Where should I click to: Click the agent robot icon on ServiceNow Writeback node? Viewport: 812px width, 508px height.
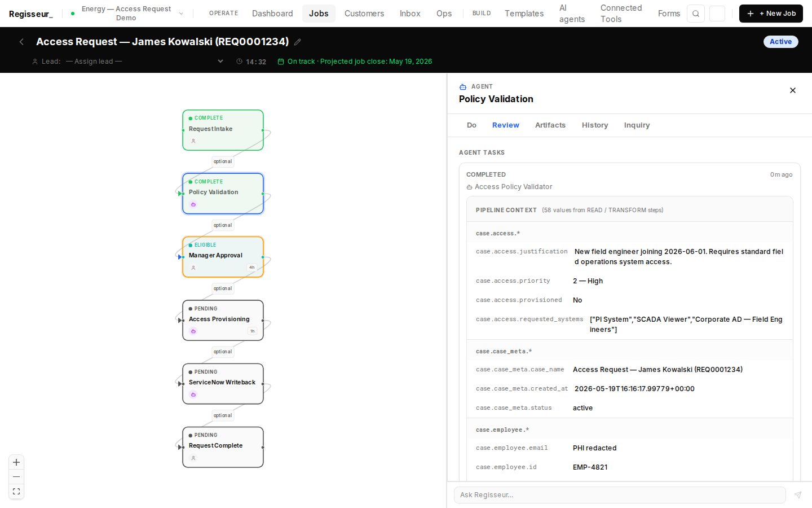tap(193, 395)
